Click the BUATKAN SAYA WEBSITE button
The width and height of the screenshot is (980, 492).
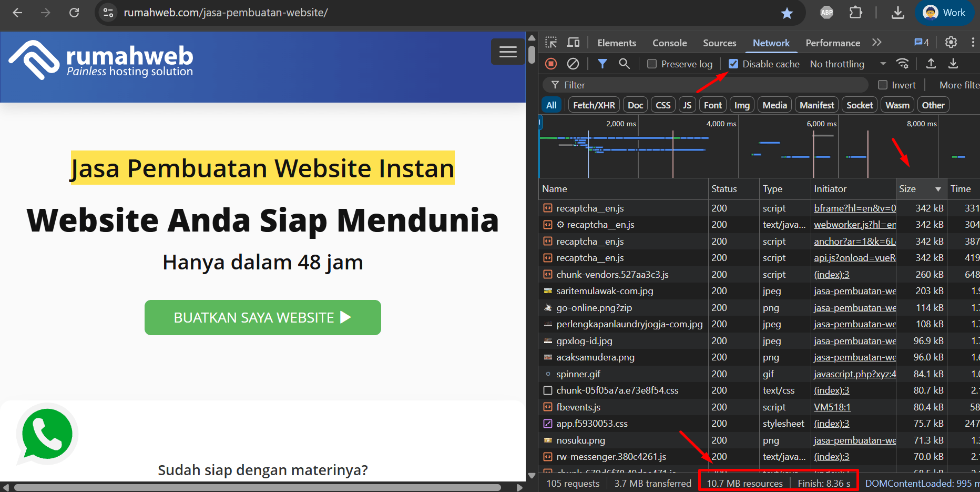pyautogui.click(x=262, y=317)
